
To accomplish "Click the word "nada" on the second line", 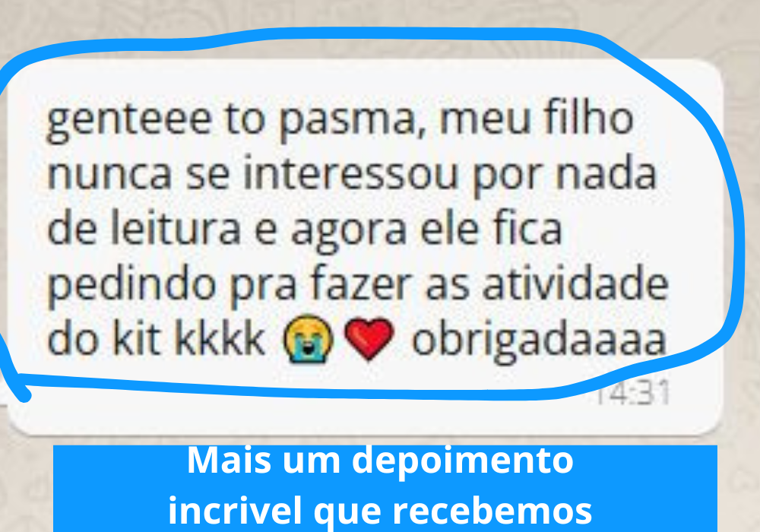I will coord(606,173).
